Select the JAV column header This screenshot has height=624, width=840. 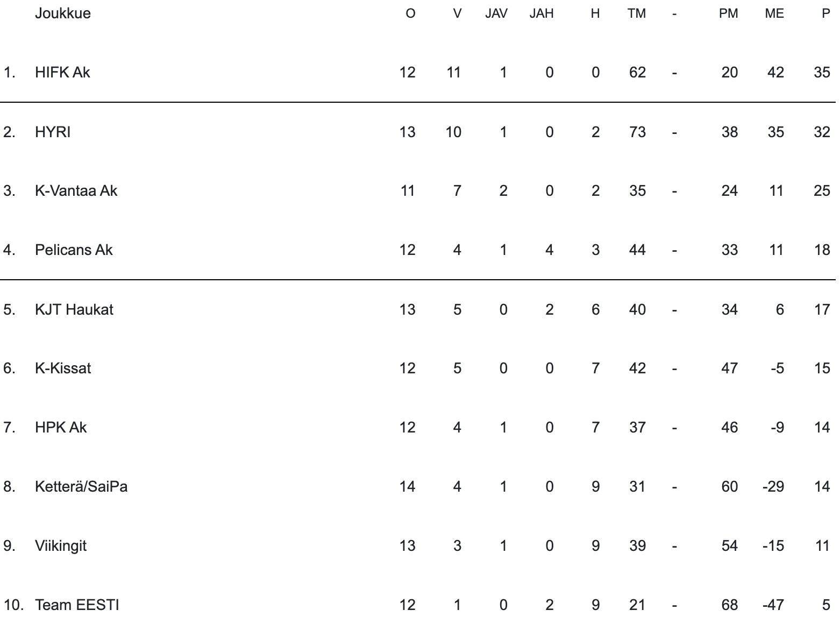[x=496, y=13]
